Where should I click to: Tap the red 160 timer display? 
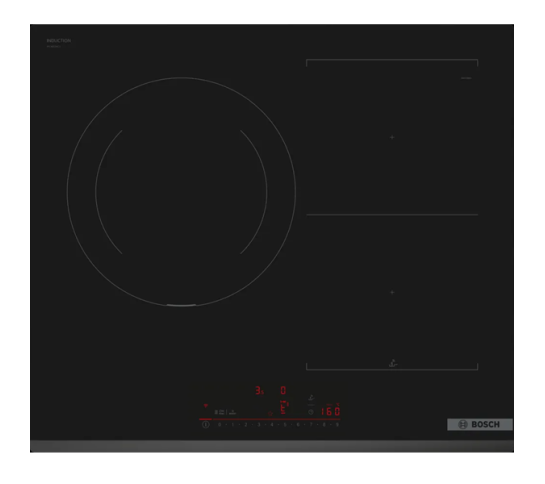pyautogui.click(x=331, y=412)
